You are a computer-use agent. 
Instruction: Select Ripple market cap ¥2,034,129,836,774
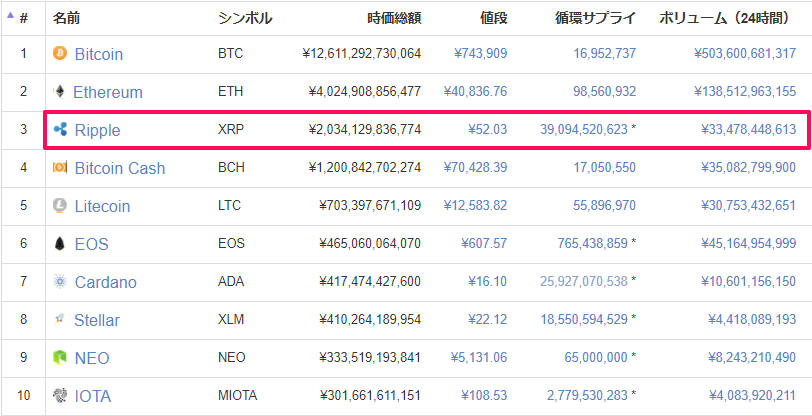(x=365, y=130)
